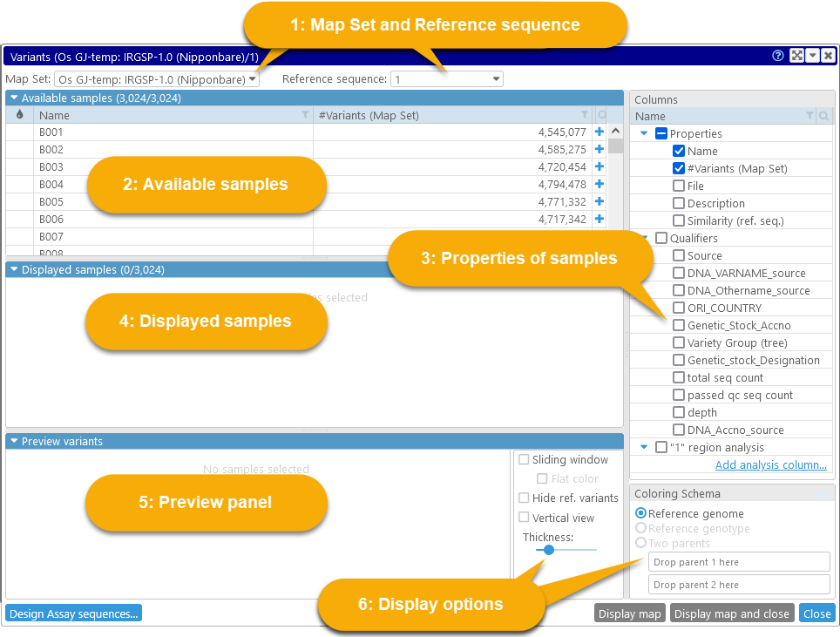The image size is (840, 637).
Task: Click the filter icon in samples Name column
Action: [x=305, y=115]
